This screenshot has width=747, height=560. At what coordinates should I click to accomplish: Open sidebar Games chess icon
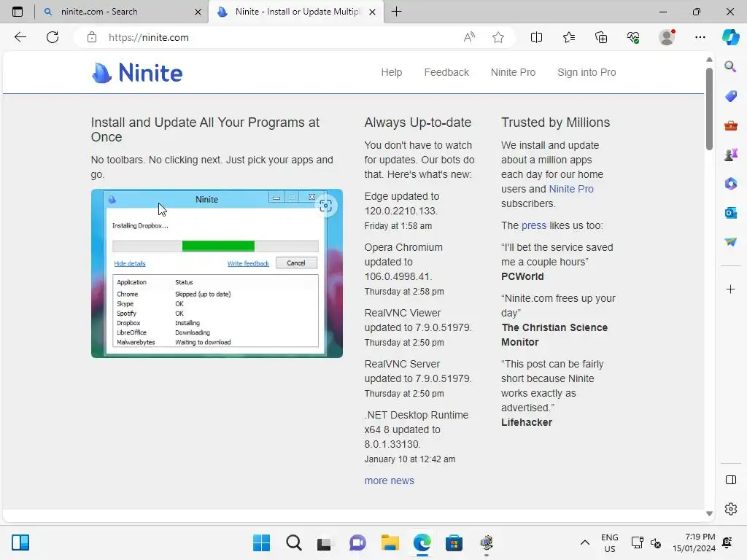click(x=730, y=155)
